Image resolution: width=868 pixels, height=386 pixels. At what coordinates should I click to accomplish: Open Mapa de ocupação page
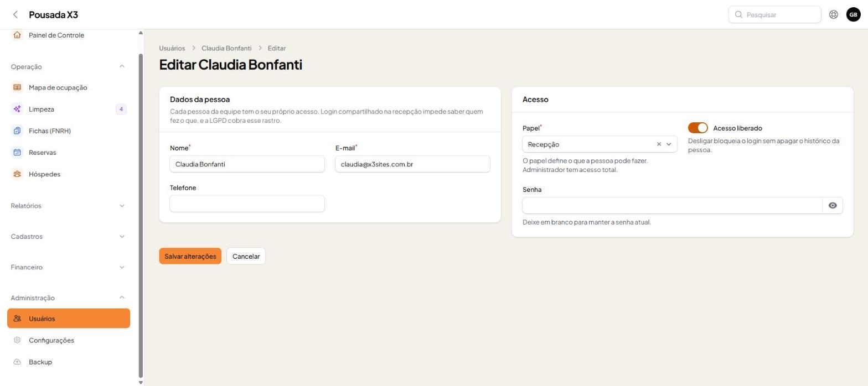tap(69, 87)
